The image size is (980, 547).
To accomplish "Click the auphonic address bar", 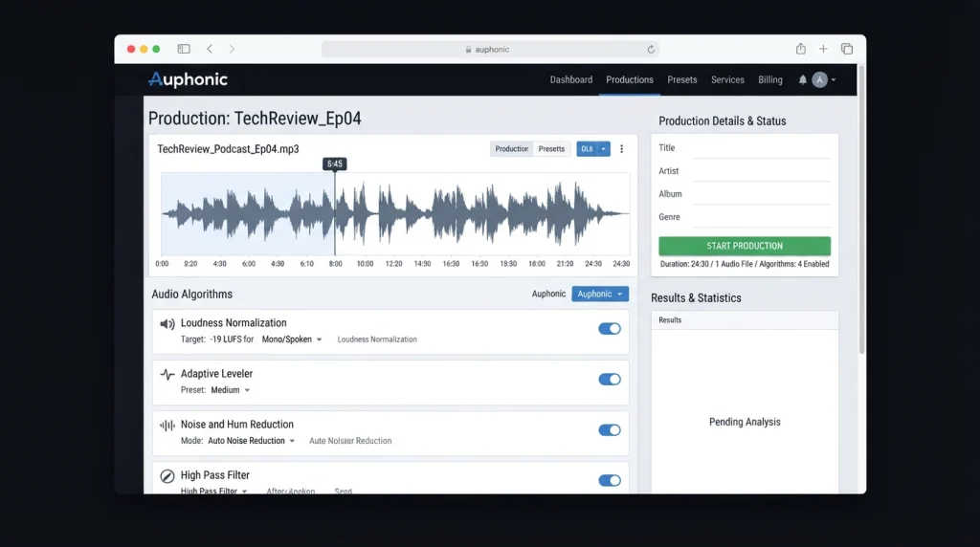I will click(x=490, y=50).
